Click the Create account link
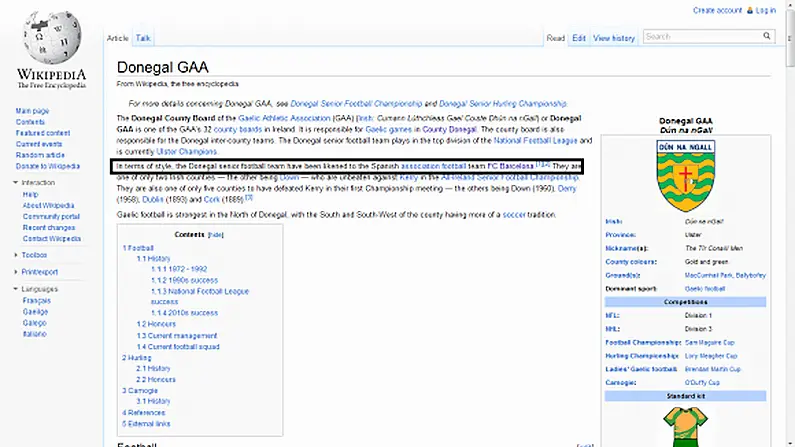 click(717, 10)
